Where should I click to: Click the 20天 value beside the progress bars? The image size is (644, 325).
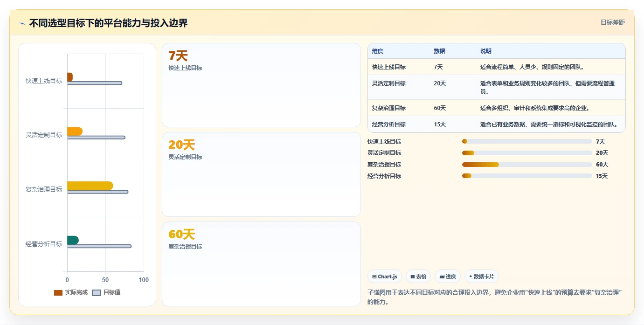tap(602, 153)
